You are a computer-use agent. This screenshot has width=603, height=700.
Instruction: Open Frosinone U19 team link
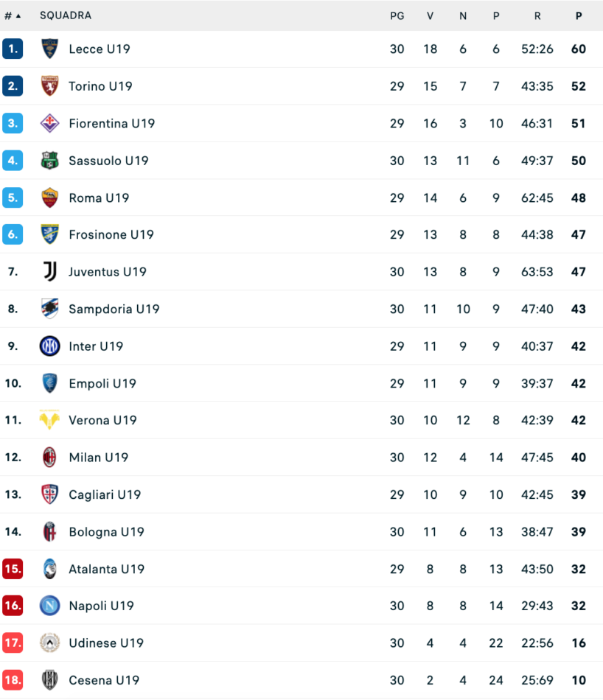coord(111,235)
